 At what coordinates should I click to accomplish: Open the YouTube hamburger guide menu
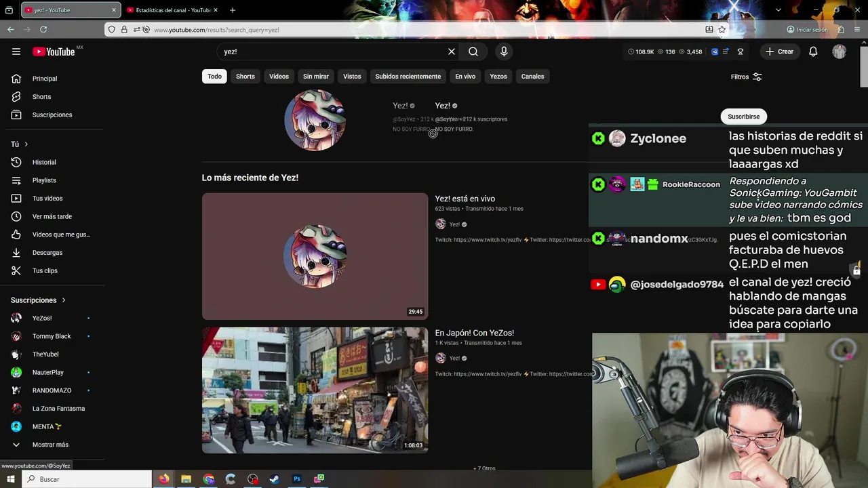(16, 52)
